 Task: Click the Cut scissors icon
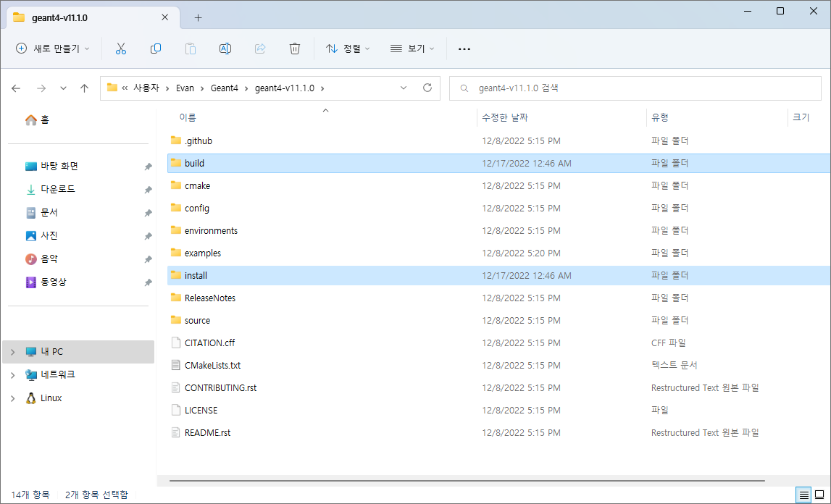120,49
